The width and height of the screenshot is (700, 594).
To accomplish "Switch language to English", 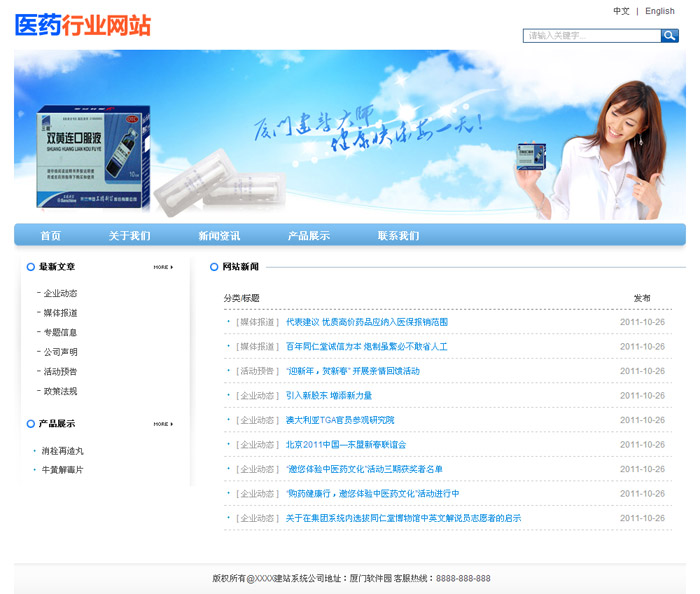I will pos(660,11).
